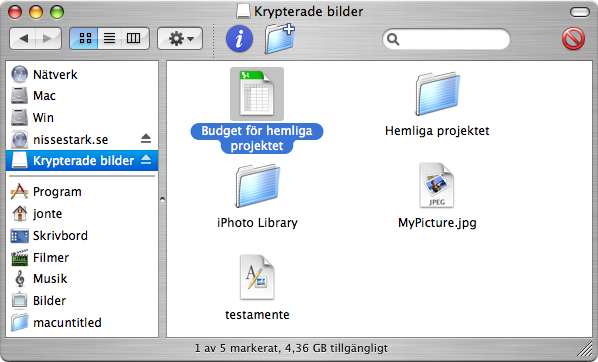Click the green zoom window button
598x362 pixels.
coord(57,12)
